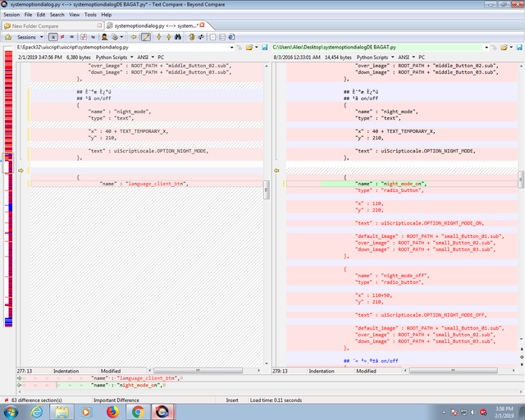This screenshot has width=525, height=420.
Task: Click the Format gear icon
Action: [115, 37]
